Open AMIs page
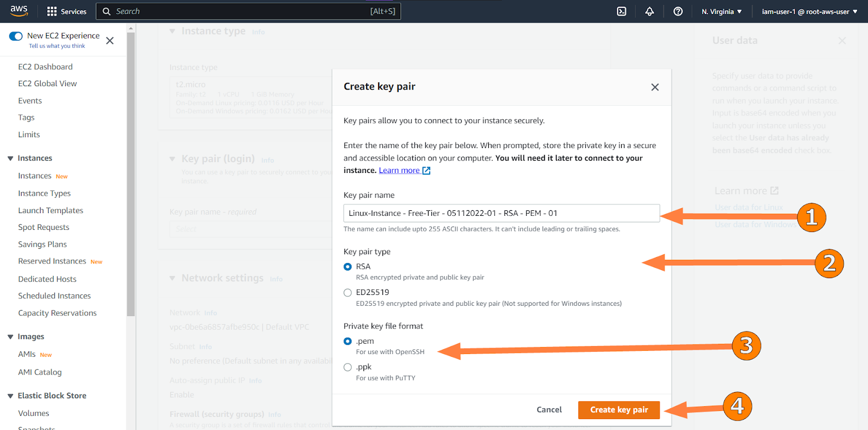The image size is (868, 430). (27, 354)
